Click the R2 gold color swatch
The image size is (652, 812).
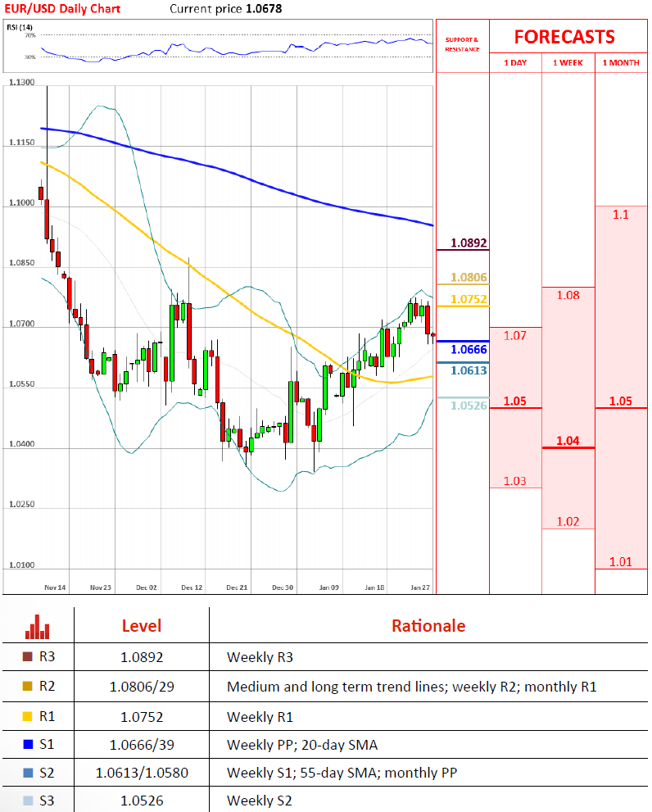[x=28, y=686]
